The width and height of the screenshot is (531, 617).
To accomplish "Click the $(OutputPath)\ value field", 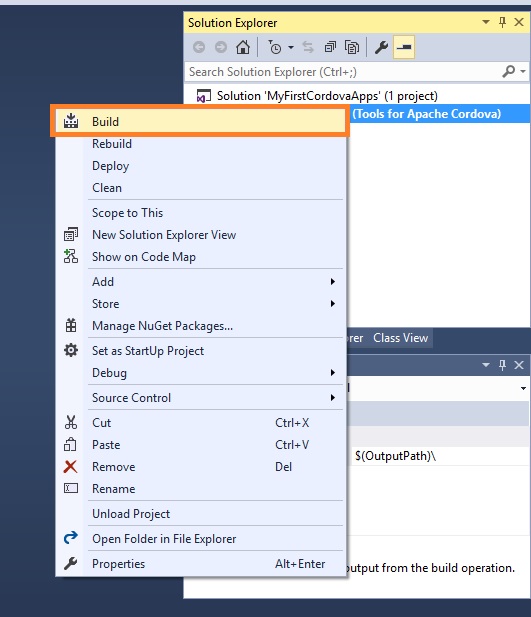I will (x=439, y=456).
